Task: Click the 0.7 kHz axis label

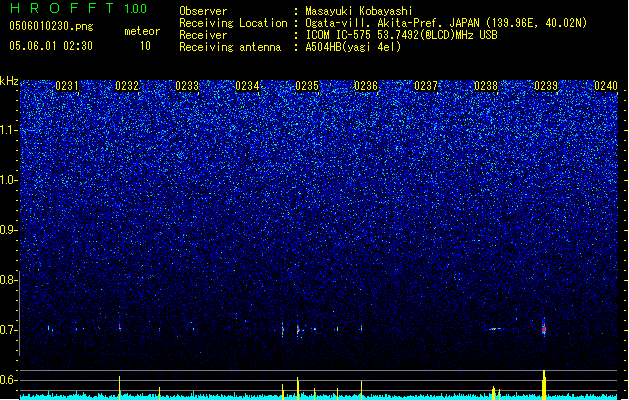Action: (x=8, y=330)
